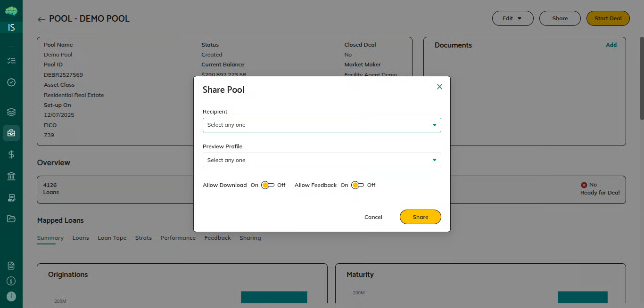The image size is (644, 308).
Task: Expand the Preview Profile dropdown
Action: coord(322,160)
